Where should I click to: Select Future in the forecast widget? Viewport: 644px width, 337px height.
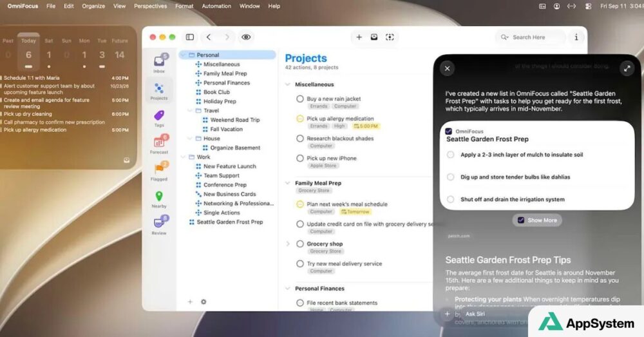pos(120,50)
